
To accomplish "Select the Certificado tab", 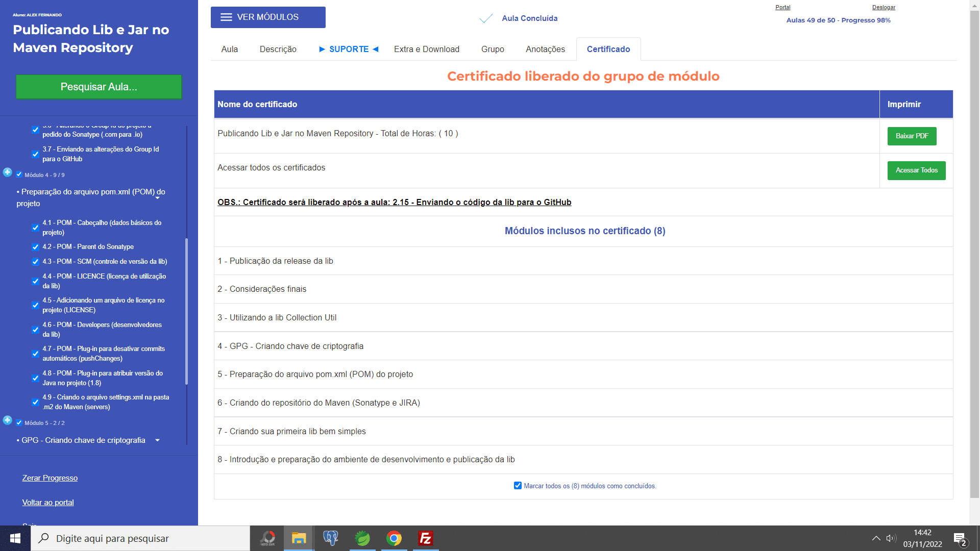I will coord(608,49).
